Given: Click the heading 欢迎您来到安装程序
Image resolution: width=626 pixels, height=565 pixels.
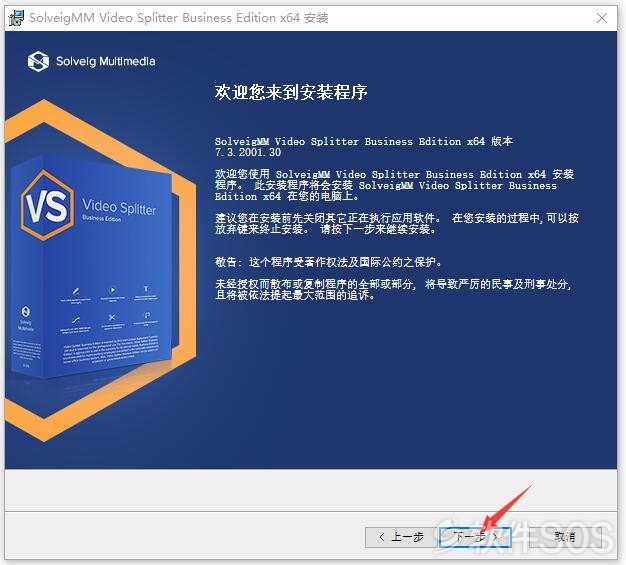Looking at the screenshot, I should tap(291, 92).
